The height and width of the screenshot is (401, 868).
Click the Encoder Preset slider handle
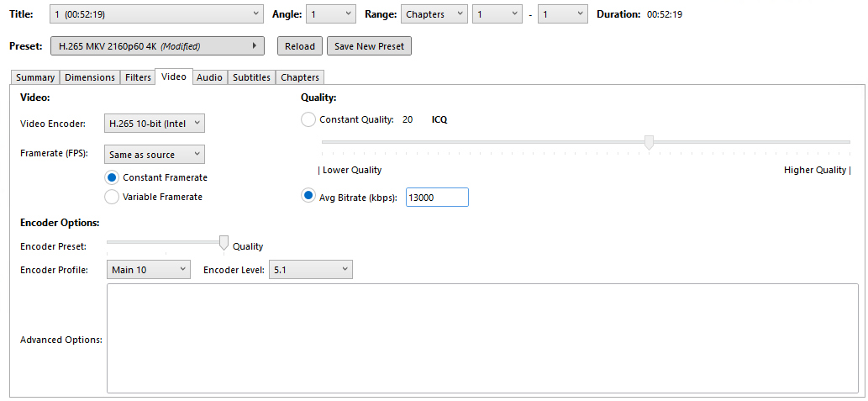pos(224,243)
